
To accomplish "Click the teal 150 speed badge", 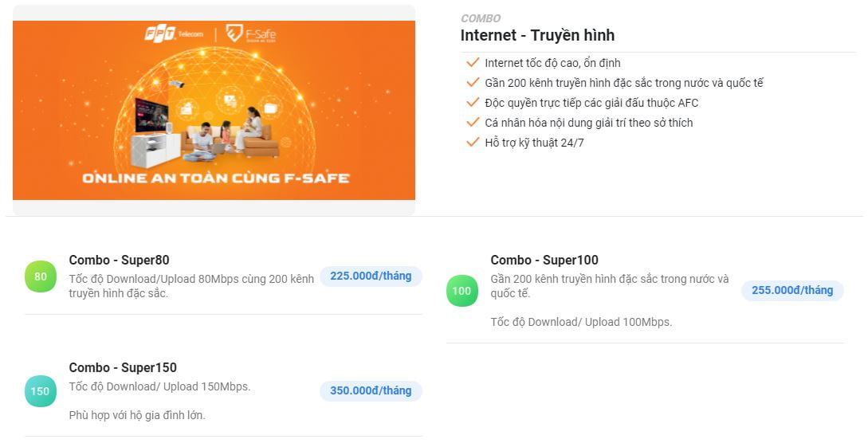I will [x=41, y=391].
